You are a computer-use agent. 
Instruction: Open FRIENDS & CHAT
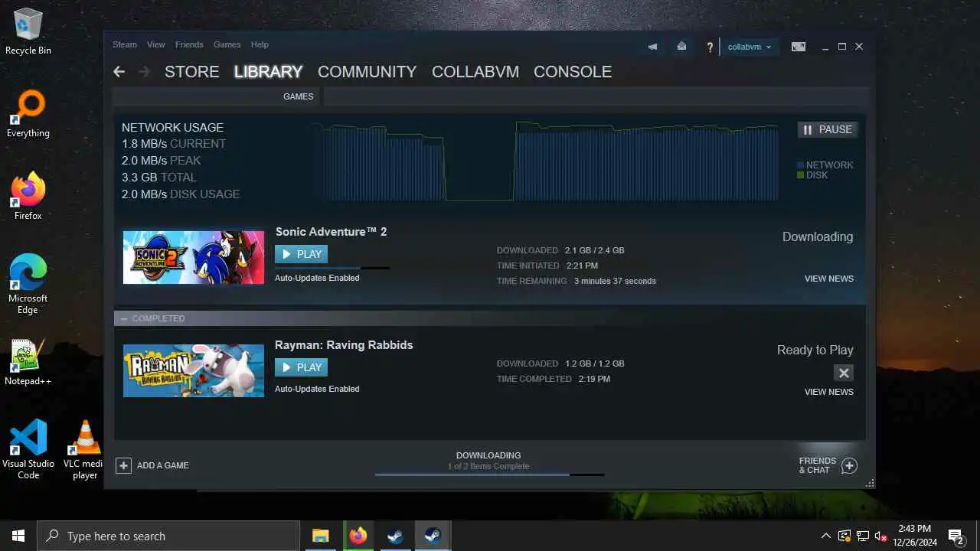[818, 465]
